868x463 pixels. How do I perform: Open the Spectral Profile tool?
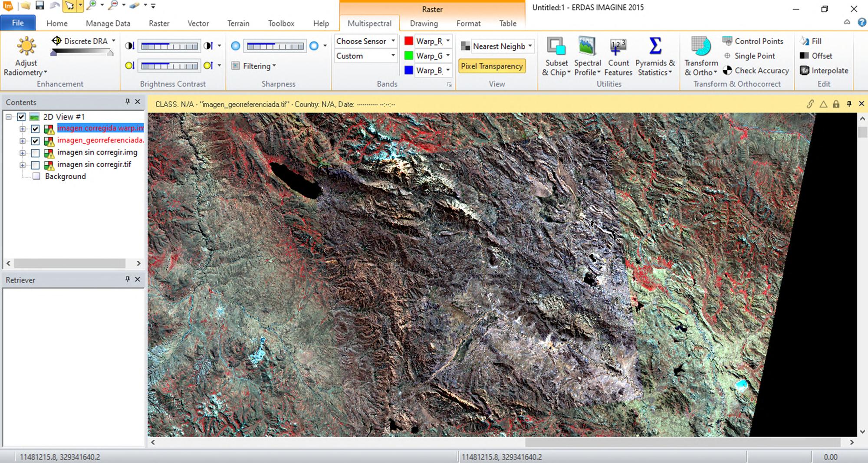(587, 56)
